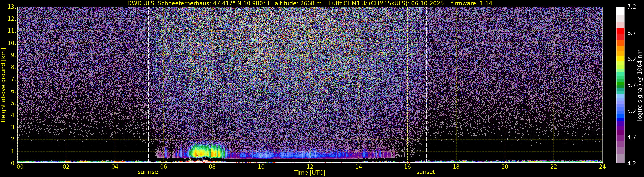Click the '04' time axis tick label
Image resolution: width=644 pixels, height=177 pixels.
click(115, 166)
